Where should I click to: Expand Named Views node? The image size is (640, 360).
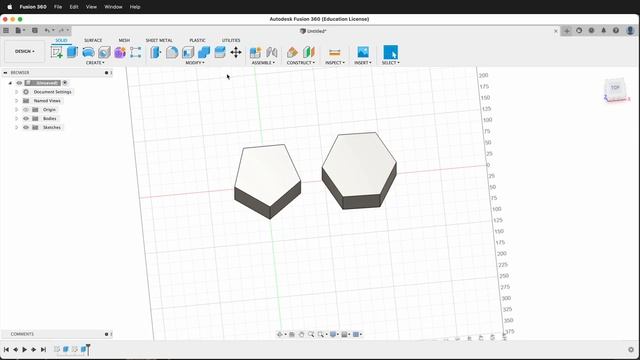(x=16, y=101)
